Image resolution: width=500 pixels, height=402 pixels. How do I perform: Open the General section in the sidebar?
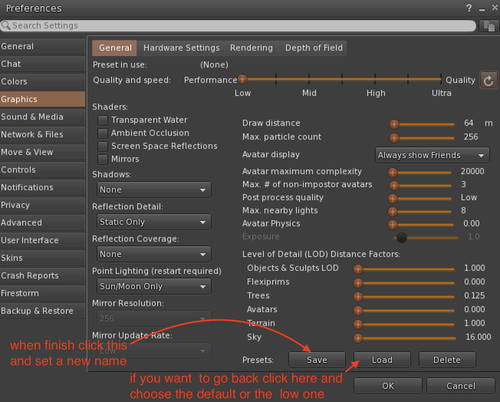click(42, 46)
